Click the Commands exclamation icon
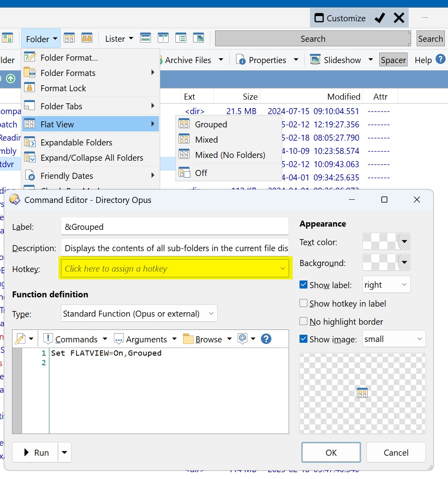The height and width of the screenshot is (479, 448). tap(48, 339)
